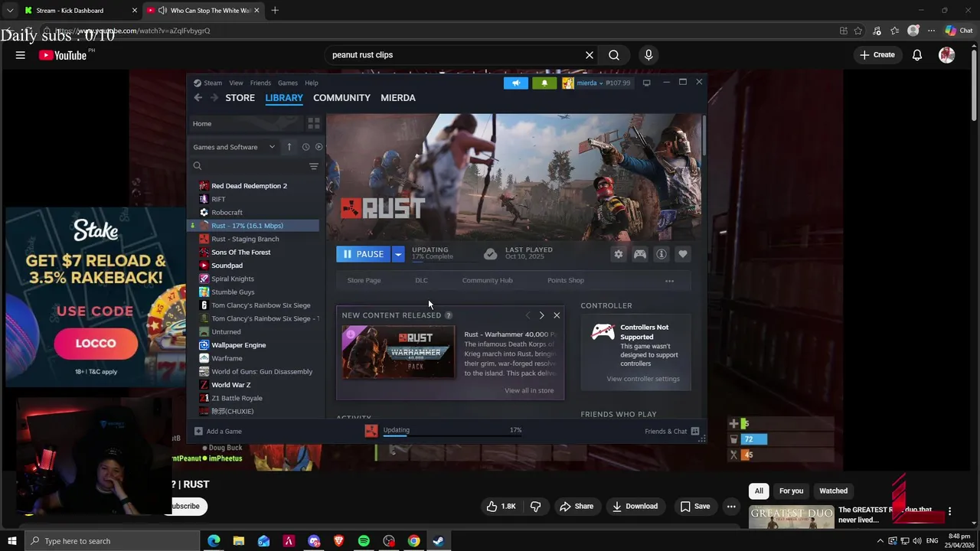Sort library by recent activity clock icon
This screenshot has height=551, width=980.
click(305, 147)
